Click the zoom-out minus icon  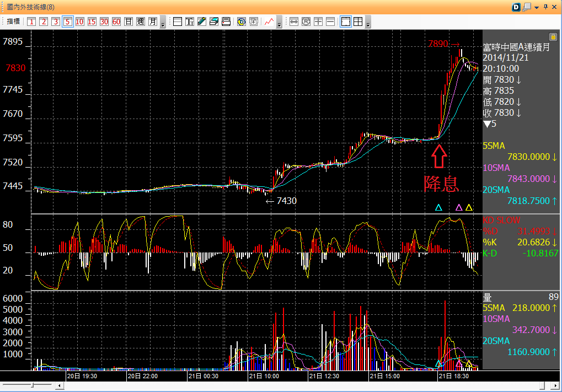coord(330,22)
